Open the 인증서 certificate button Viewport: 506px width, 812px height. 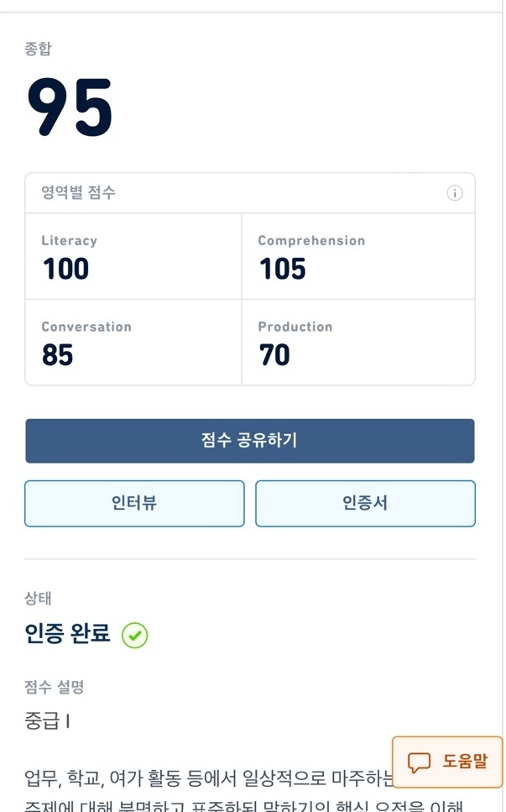pos(365,504)
